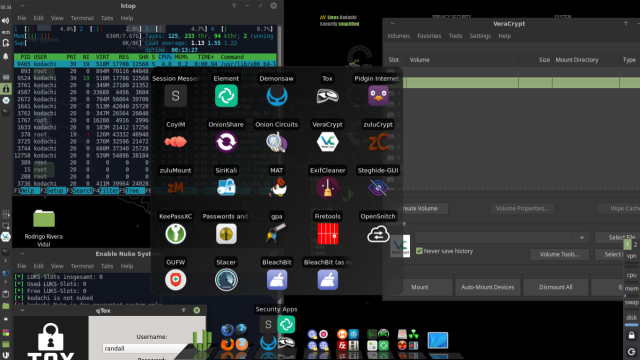Start Pidgin Internet messenger
The height and width of the screenshot is (360, 640).
tap(378, 96)
